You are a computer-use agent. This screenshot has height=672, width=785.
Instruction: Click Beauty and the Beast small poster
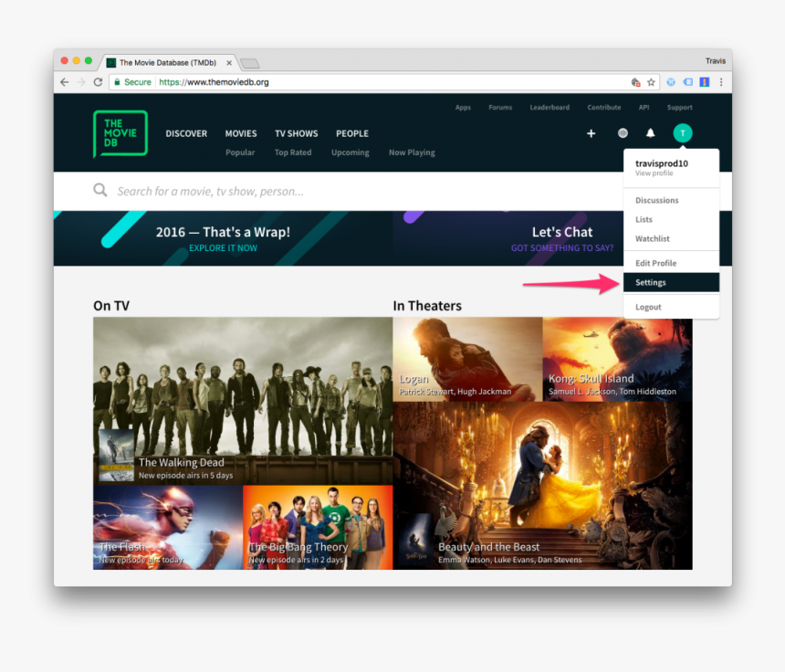pyautogui.click(x=416, y=540)
